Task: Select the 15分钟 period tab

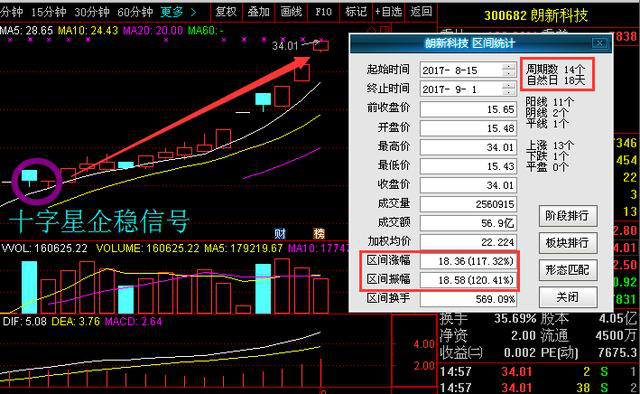Action: 49,12
